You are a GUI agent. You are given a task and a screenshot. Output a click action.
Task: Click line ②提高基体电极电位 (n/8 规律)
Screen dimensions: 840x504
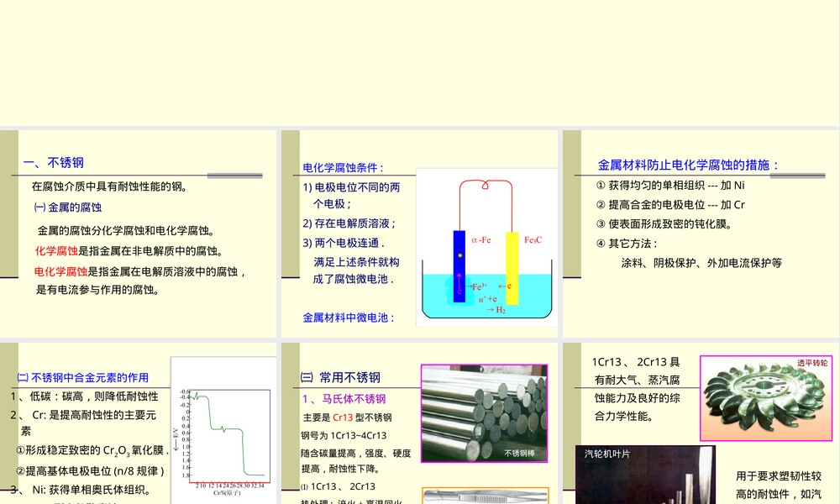pos(90,471)
